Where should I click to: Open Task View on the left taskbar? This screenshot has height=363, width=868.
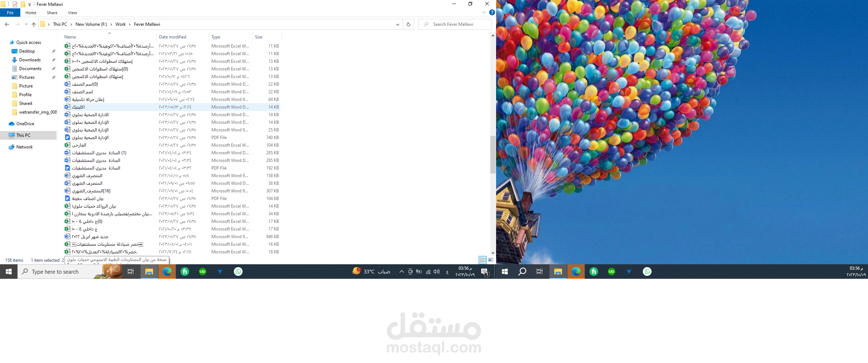point(131,272)
